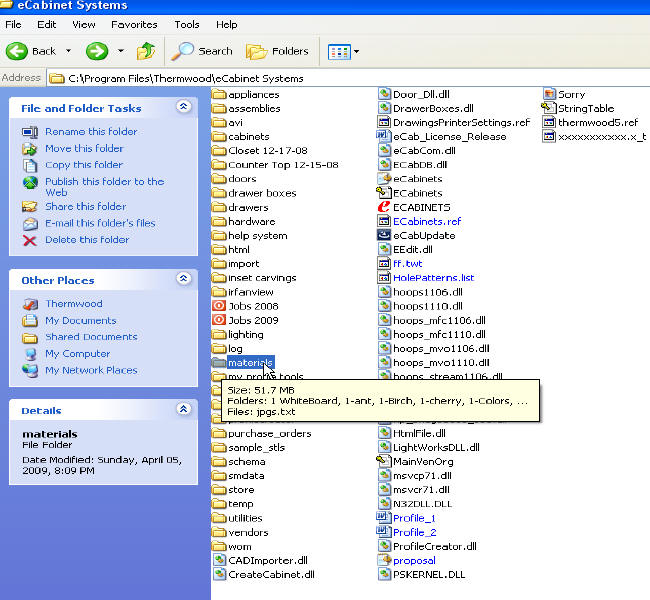Screen dimensions: 650x600
Task: Select the Jobs 2008 red icon
Action: coord(219,306)
